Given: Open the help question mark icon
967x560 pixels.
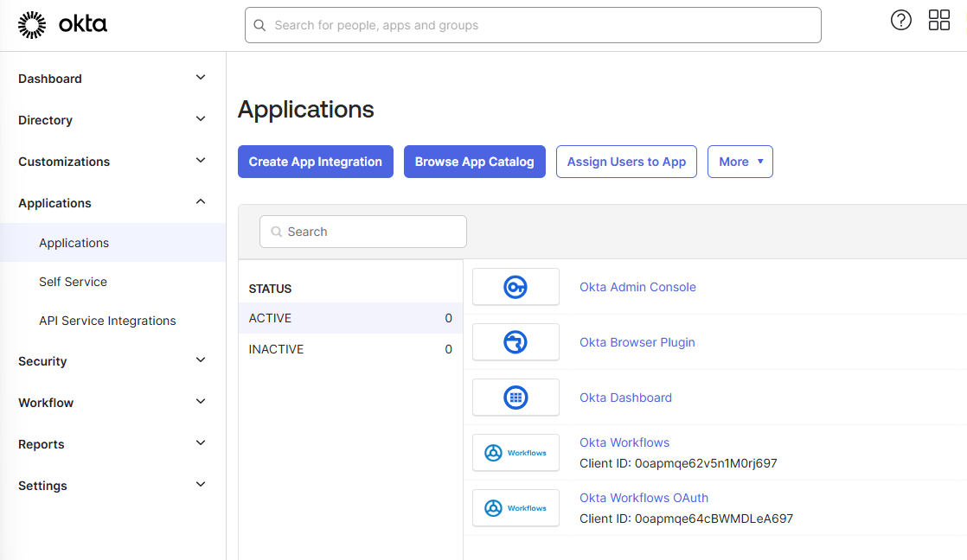Looking at the screenshot, I should click(901, 21).
